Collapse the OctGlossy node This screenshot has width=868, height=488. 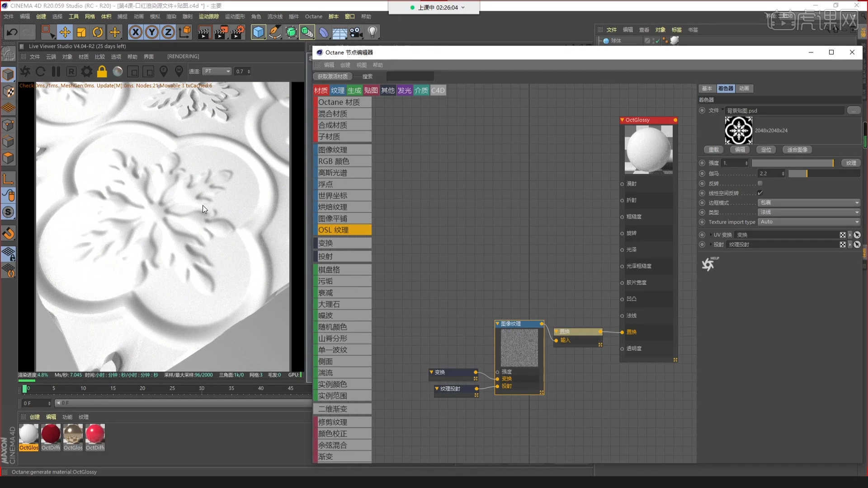[623, 120]
